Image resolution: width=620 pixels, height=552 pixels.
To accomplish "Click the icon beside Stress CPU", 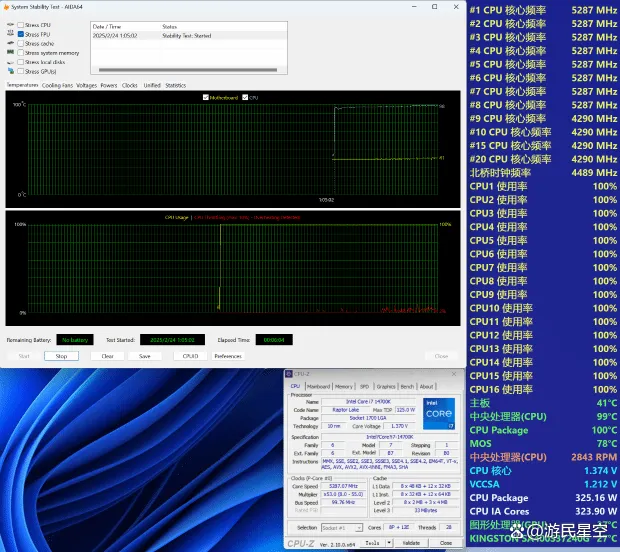I will (11, 25).
